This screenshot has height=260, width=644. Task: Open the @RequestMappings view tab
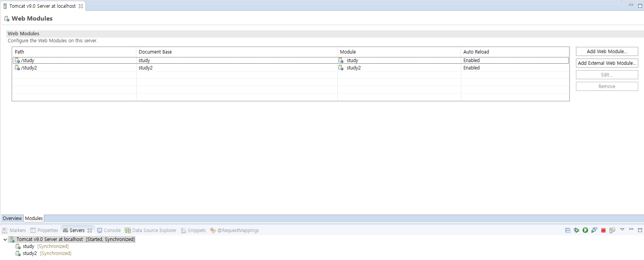tap(235, 231)
